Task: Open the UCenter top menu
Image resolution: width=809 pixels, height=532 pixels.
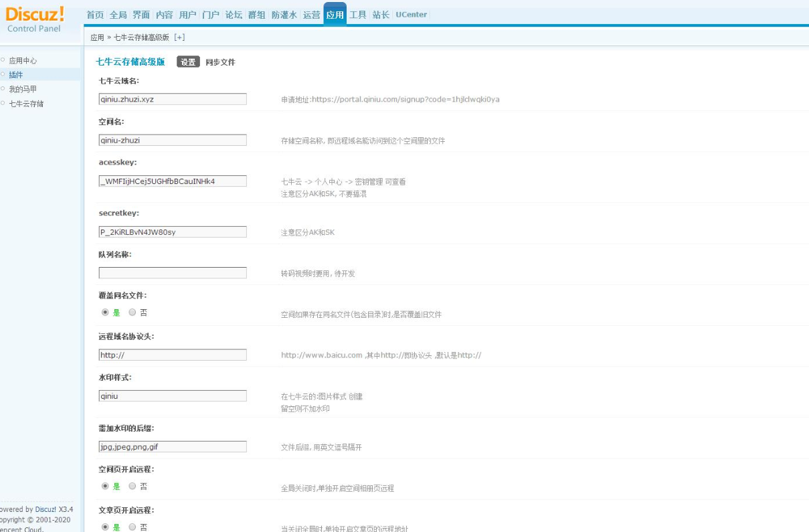Action: click(x=411, y=15)
